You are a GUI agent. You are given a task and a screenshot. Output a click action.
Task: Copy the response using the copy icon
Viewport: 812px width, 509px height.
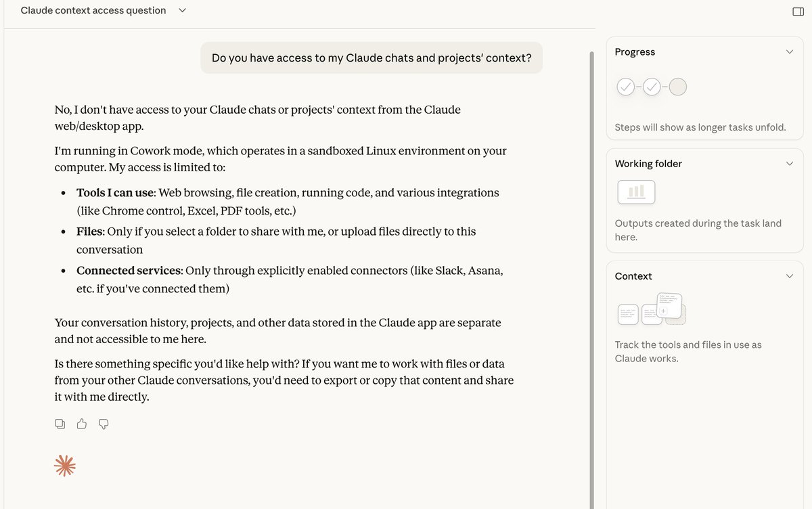point(60,424)
